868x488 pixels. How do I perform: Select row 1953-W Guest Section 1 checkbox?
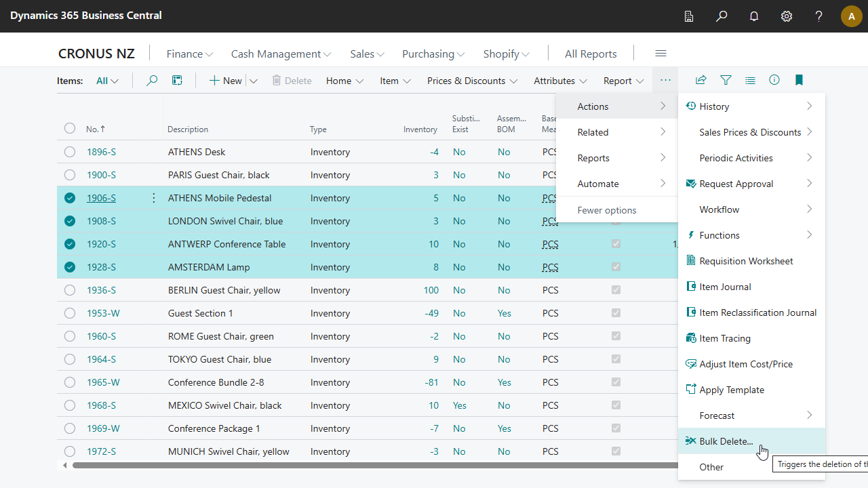click(x=70, y=313)
